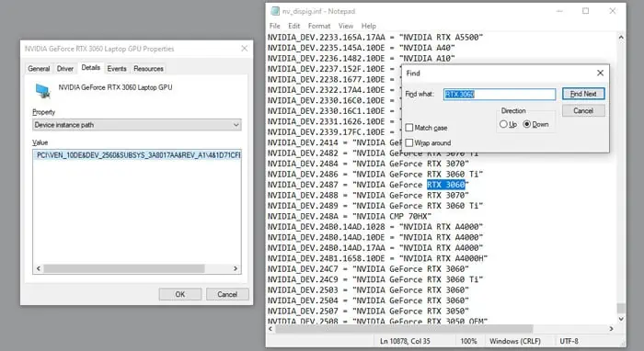Viewport: 644px width, 351px height.
Task: Click OK in GPU Properties dialog
Action: pos(180,294)
